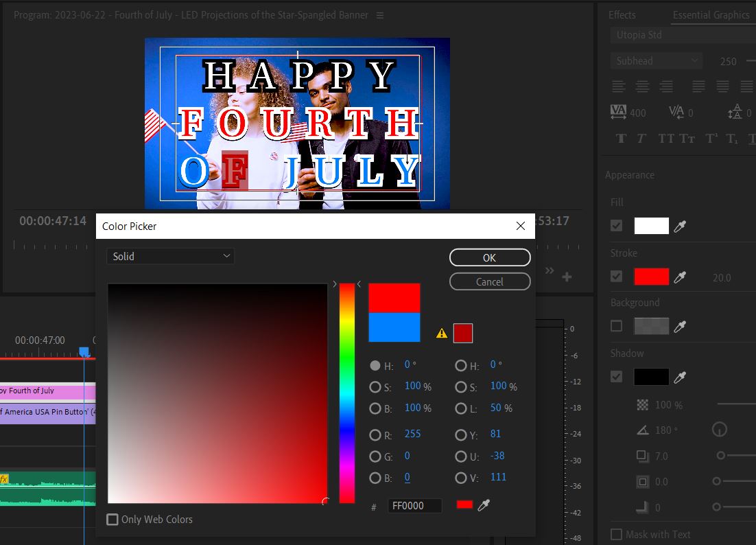Enable the Only Web Colors checkbox

(113, 520)
